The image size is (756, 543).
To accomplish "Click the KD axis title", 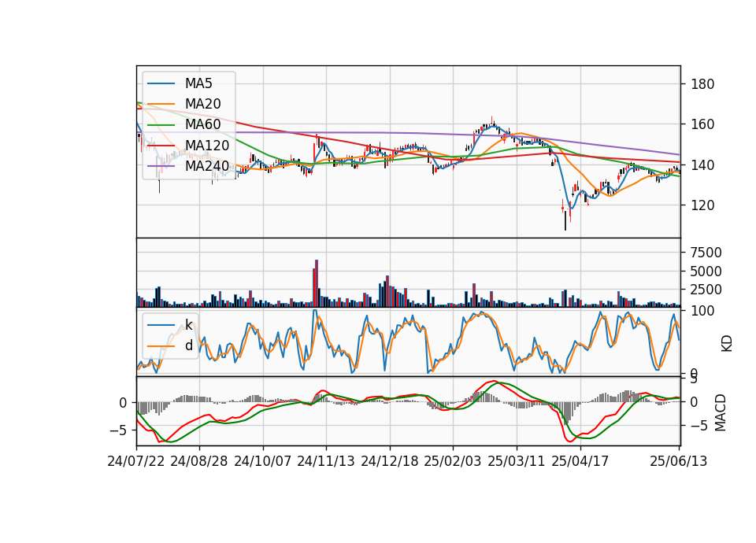I will pos(727,343).
